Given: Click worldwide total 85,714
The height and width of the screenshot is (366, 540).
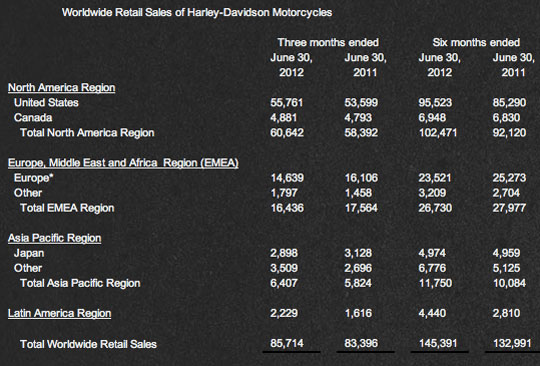Looking at the screenshot, I should (x=287, y=343).
